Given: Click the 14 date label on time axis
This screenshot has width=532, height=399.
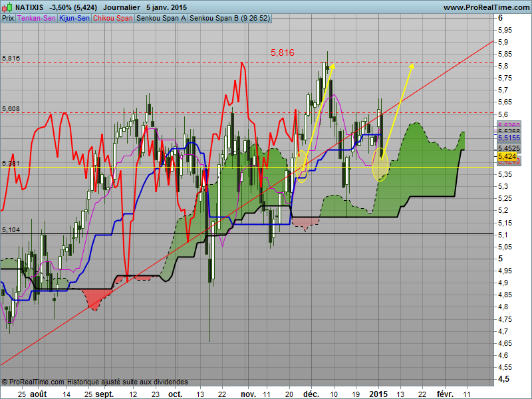Looking at the screenshot, I should point(67,394).
